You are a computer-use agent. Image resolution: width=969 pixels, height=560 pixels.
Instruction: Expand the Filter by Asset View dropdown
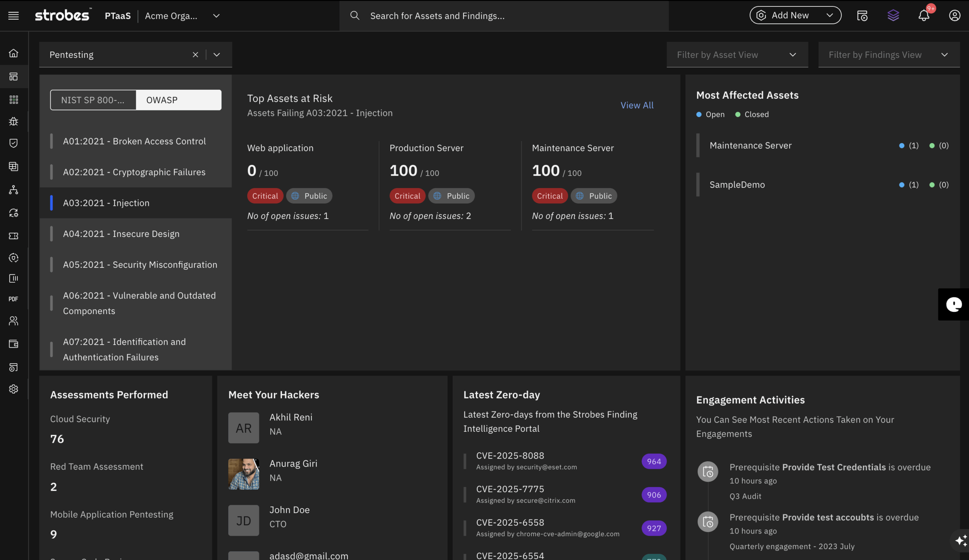coord(737,55)
